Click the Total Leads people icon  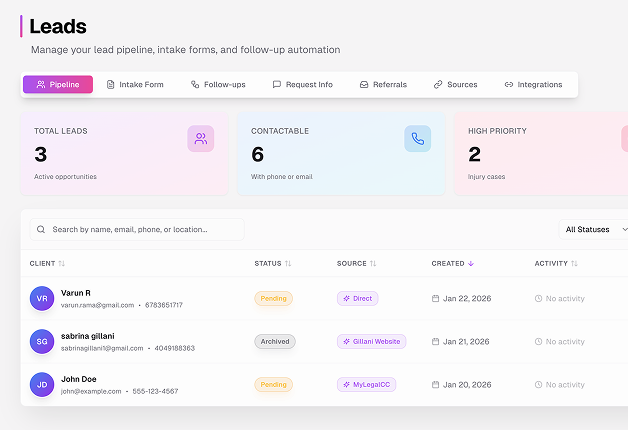pyautogui.click(x=201, y=139)
